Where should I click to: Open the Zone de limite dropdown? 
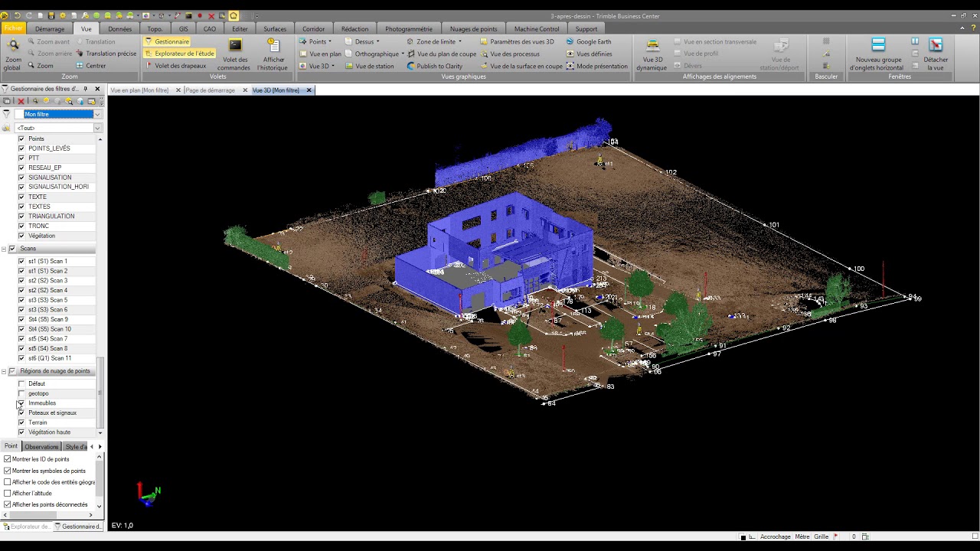pos(434,41)
